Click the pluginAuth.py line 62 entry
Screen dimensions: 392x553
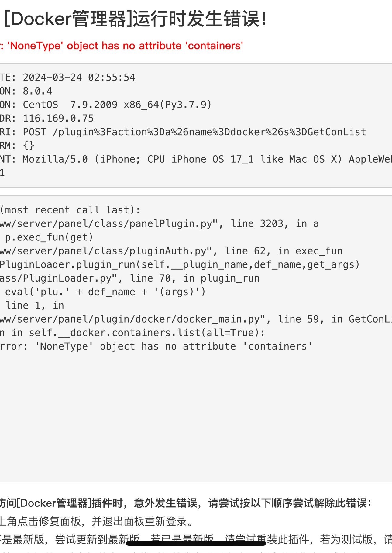point(171,251)
